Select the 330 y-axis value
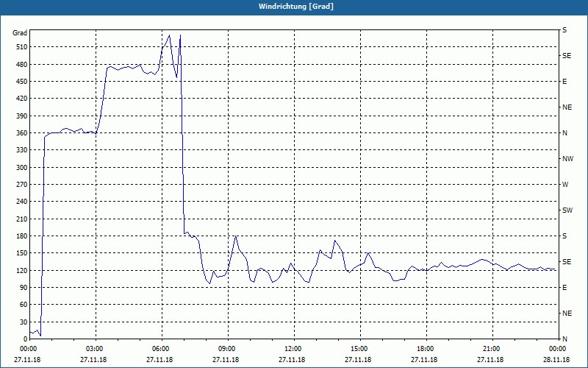Viewport: 588px width, 368px height. click(22, 150)
